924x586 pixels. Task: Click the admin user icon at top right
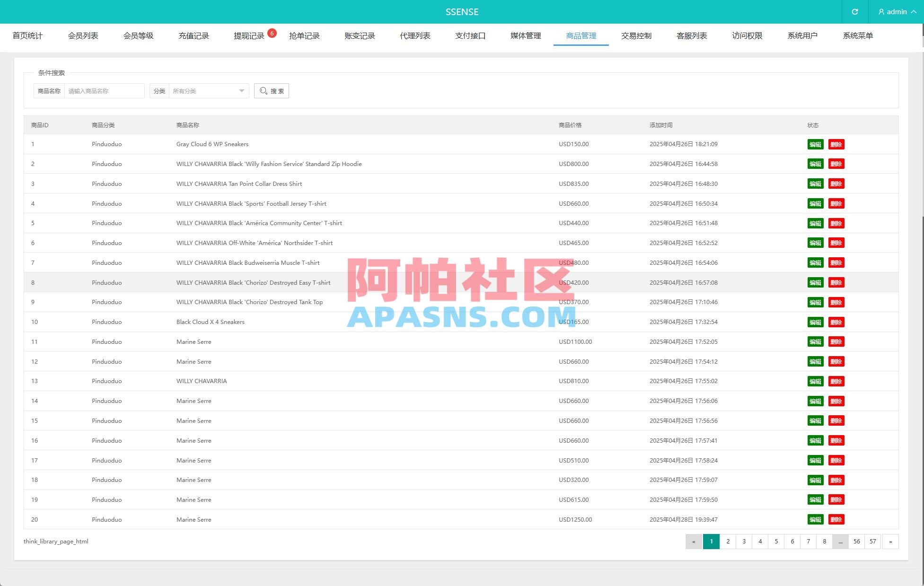coord(881,11)
